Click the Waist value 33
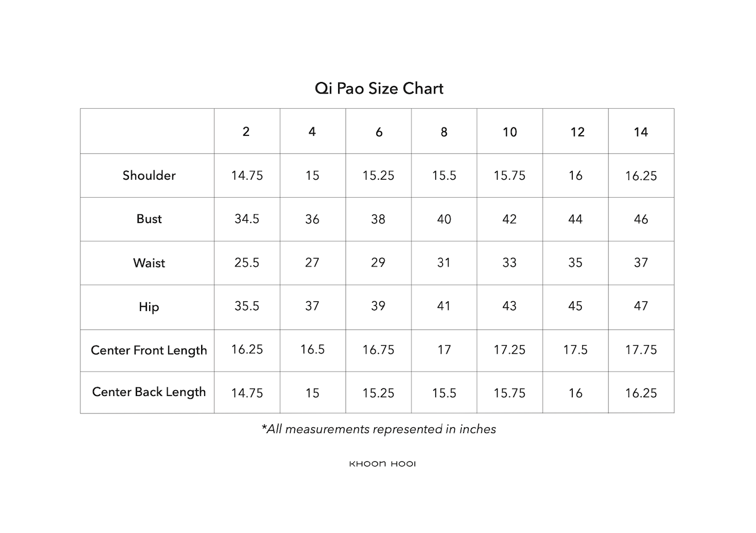The width and height of the screenshot is (756, 533). point(509,263)
